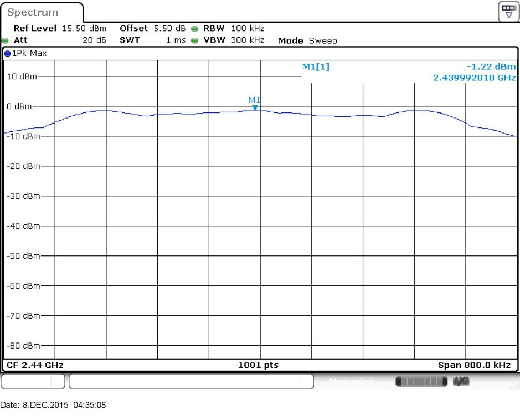The width and height of the screenshot is (520, 420).
Task: Select the Att value 20 dB
Action: [94, 40]
